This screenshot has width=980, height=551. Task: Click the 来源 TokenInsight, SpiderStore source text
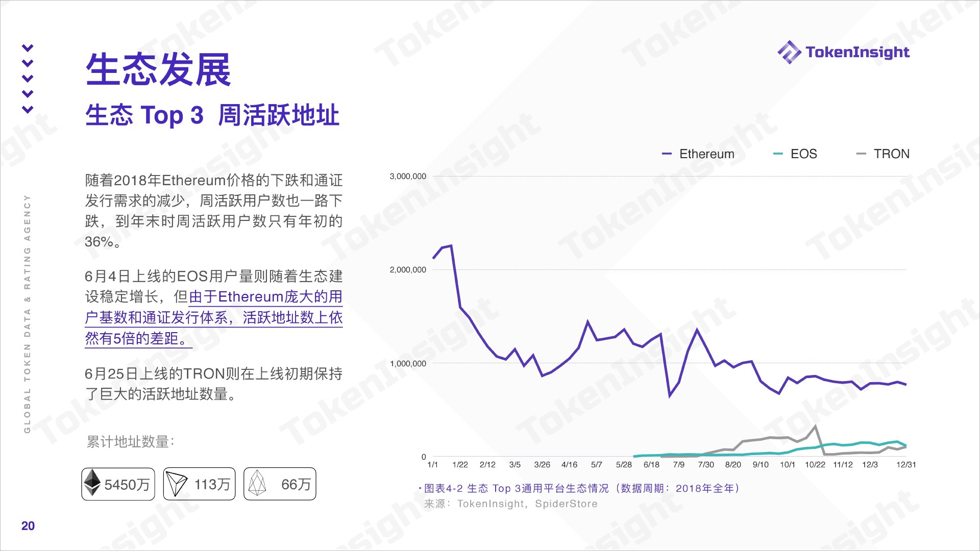click(510, 504)
